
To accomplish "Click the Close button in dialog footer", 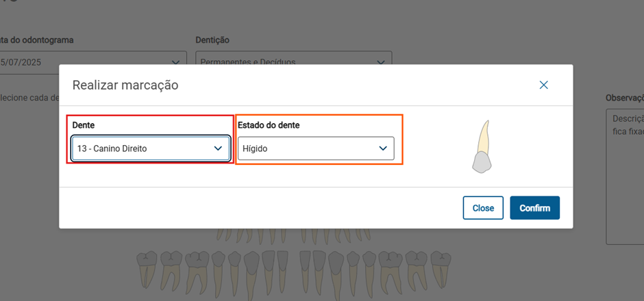I will click(x=483, y=208).
